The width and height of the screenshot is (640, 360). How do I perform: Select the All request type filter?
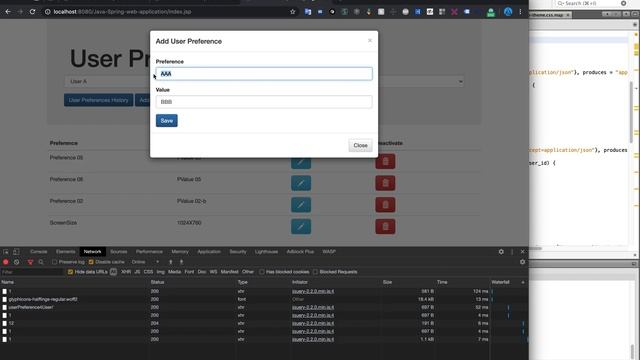click(113, 272)
